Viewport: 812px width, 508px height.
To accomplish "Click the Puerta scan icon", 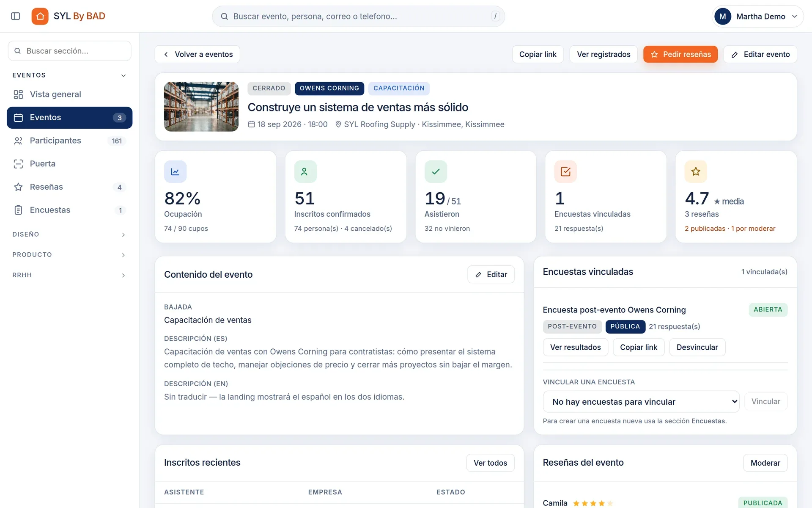I will tap(18, 164).
